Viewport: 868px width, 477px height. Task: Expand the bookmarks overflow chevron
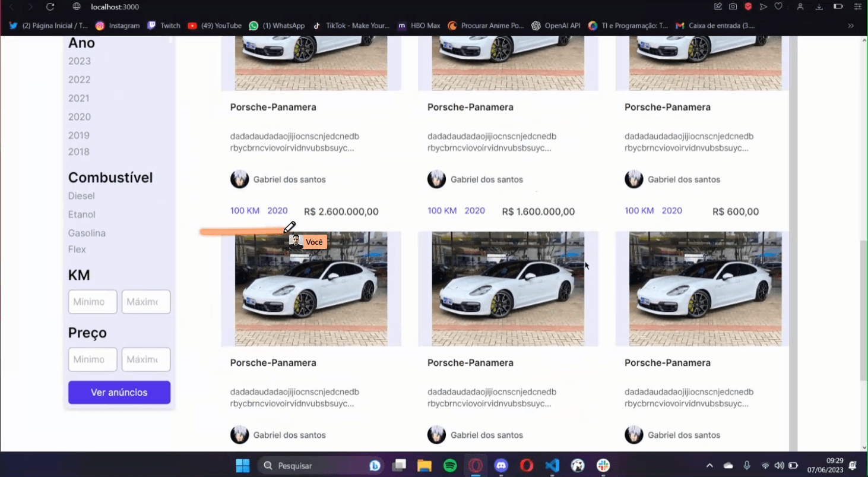tap(851, 26)
